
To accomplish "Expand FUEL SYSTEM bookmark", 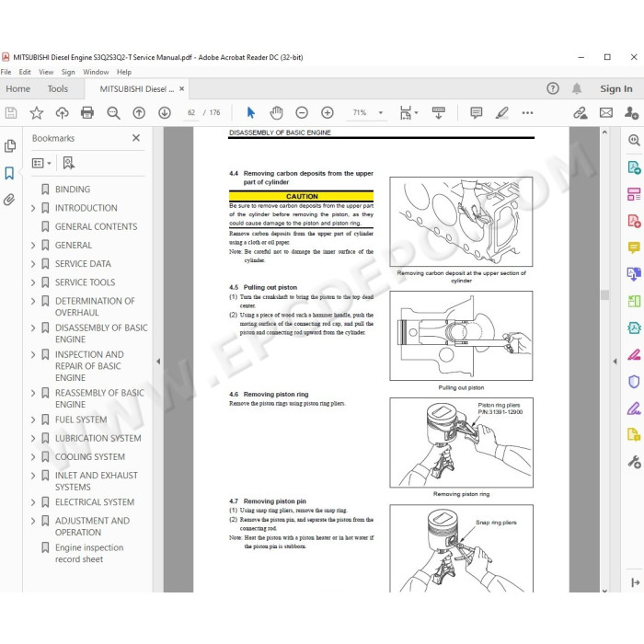I will pos(33,420).
